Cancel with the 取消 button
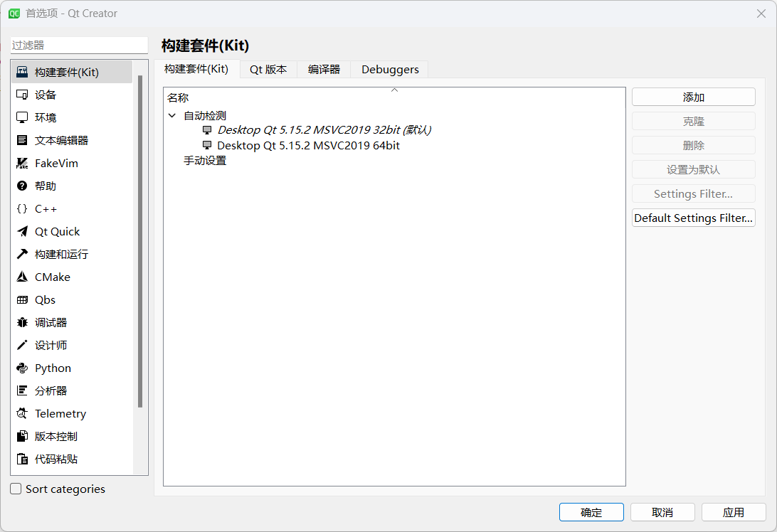Image resolution: width=777 pixels, height=532 pixels. coord(662,512)
